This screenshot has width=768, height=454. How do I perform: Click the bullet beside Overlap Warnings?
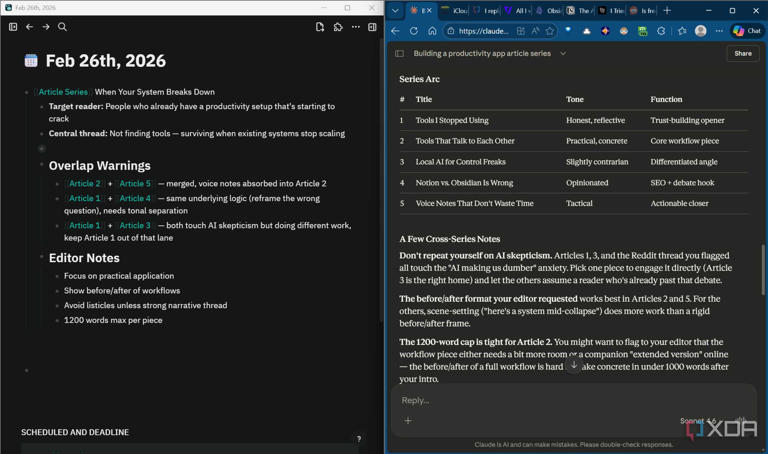(42, 165)
